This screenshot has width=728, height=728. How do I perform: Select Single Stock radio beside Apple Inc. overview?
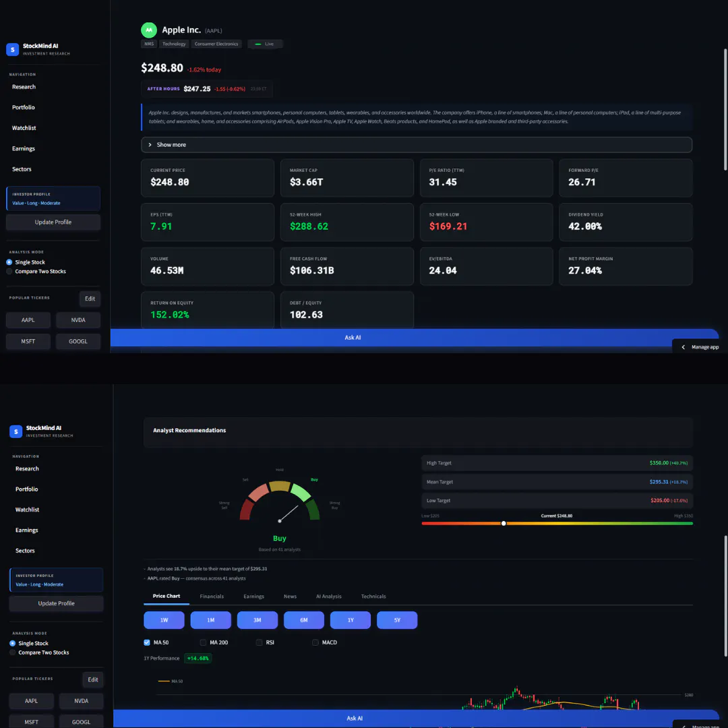[x=9, y=262]
